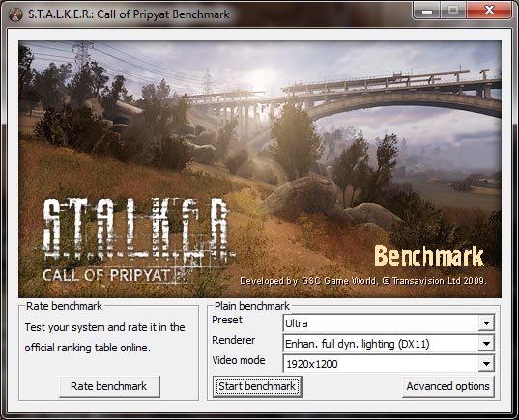Start the plain benchmark

(257, 386)
